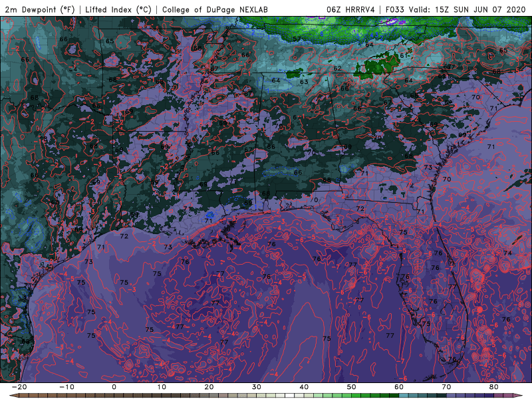Click the "-10" color scale label
The width and height of the screenshot is (532, 399).
66,387
